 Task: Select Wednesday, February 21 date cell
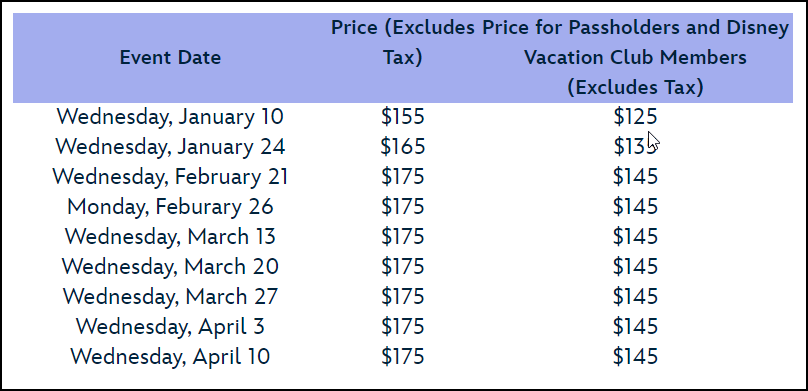(x=170, y=176)
